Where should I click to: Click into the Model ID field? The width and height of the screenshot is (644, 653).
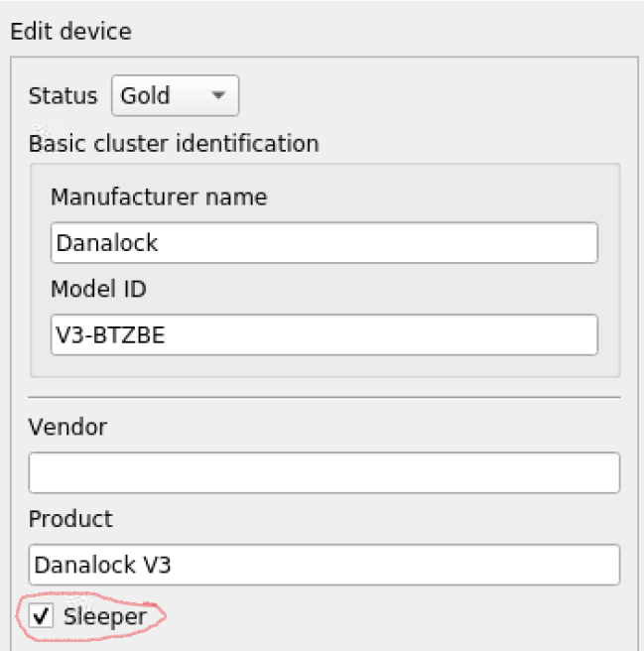point(323,335)
